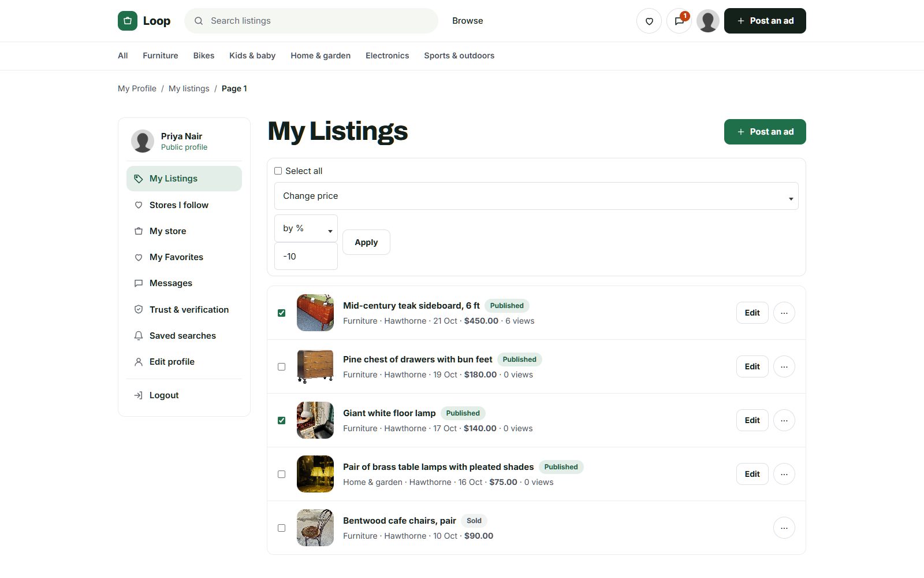Open more options for Pair of brass table lamps

[x=784, y=474]
